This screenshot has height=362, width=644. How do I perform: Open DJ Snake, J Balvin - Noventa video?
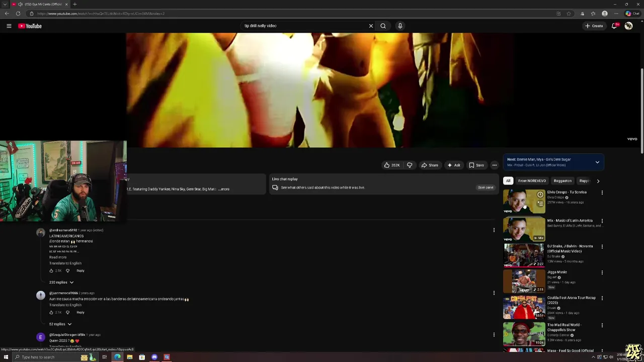point(524,255)
